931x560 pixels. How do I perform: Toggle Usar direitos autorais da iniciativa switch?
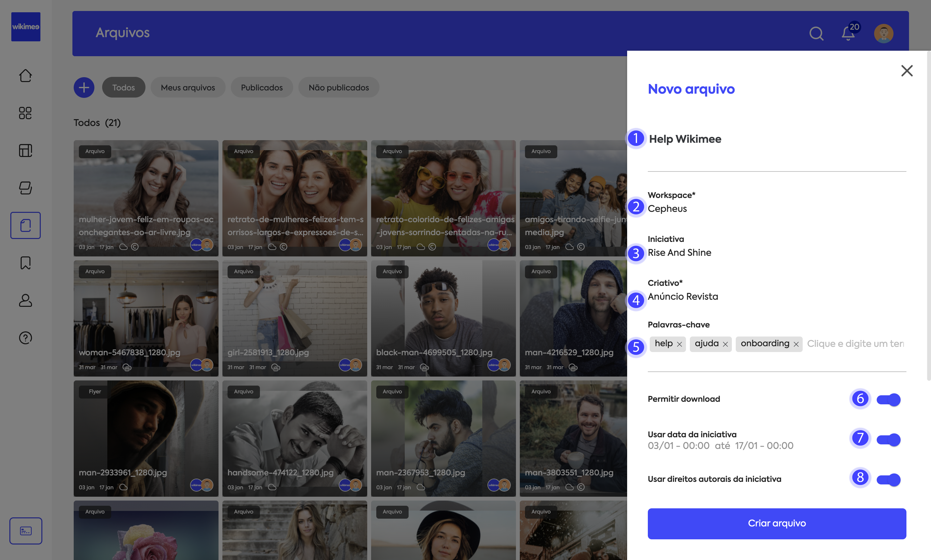[888, 480]
